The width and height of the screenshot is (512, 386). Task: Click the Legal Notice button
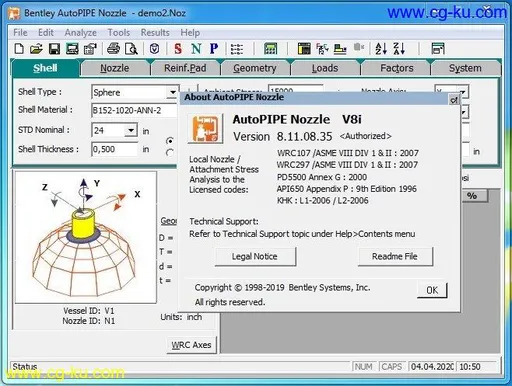[x=255, y=256]
